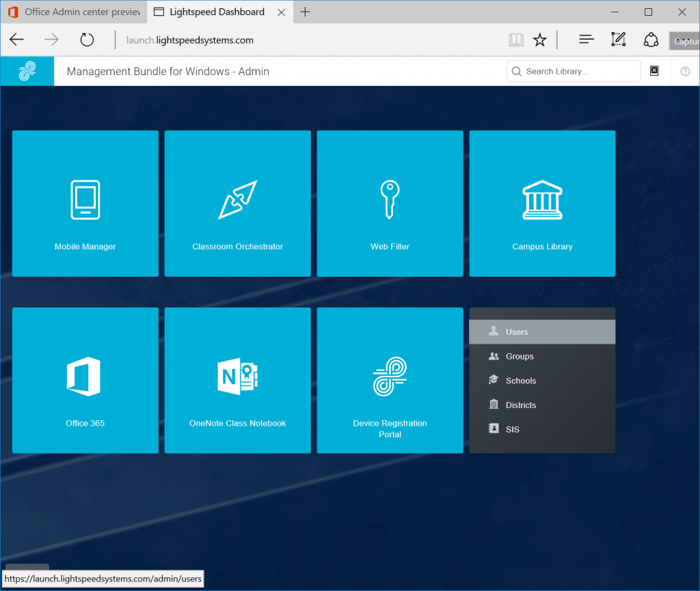The image size is (700, 591).
Task: Open the Mobile Manager tile
Action: [x=85, y=204]
